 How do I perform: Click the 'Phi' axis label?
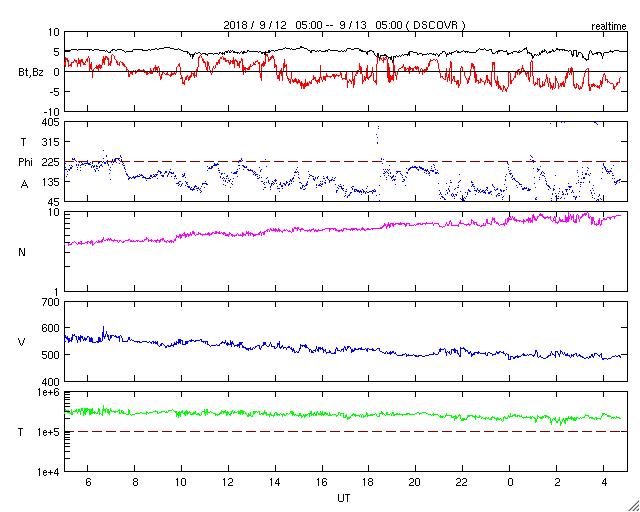25,163
